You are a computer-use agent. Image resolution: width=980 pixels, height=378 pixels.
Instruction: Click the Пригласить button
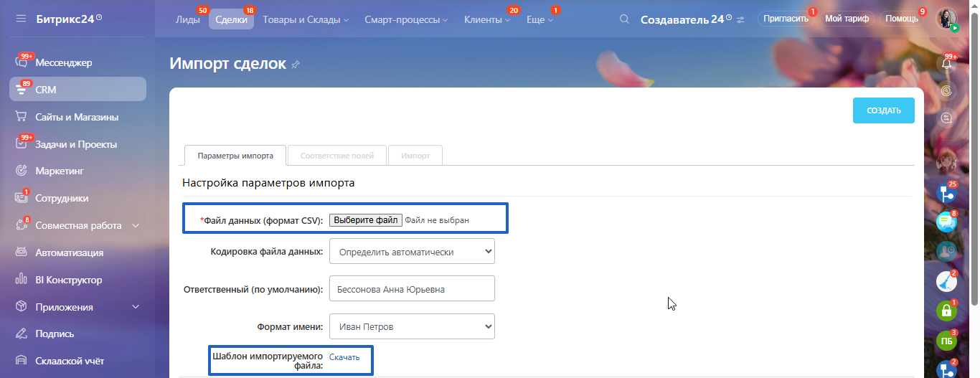[786, 19]
